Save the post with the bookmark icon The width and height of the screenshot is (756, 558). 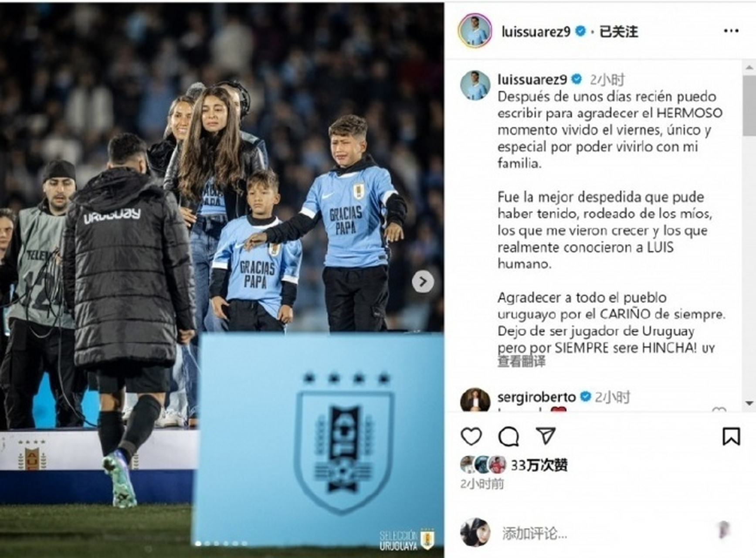731,436
